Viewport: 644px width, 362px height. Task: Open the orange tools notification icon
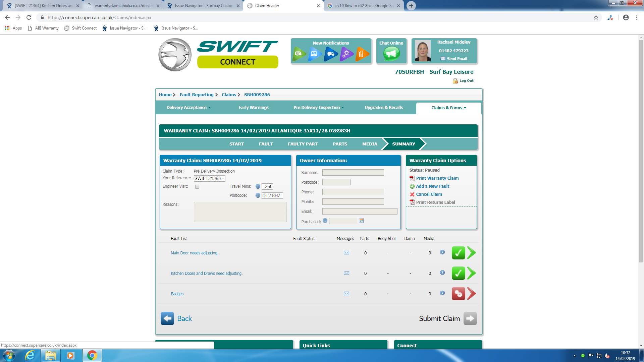[x=362, y=54]
